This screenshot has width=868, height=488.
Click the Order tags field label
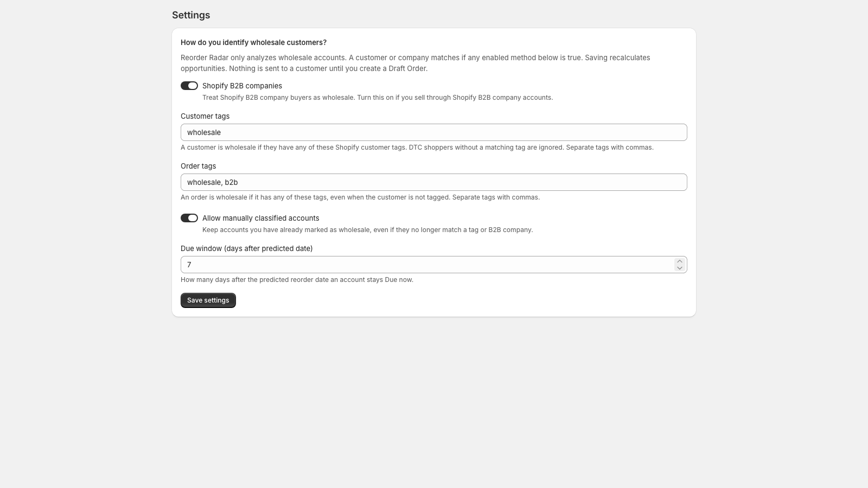[x=198, y=166]
